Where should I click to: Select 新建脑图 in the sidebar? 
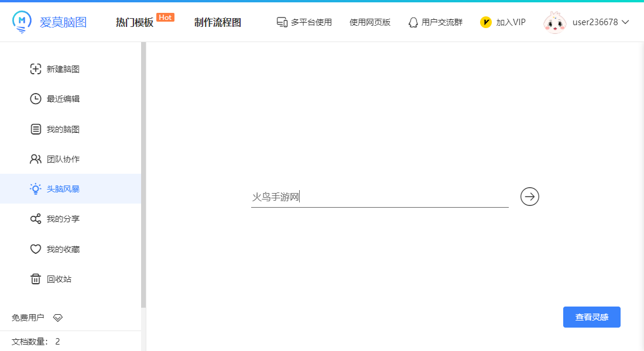click(x=71, y=69)
